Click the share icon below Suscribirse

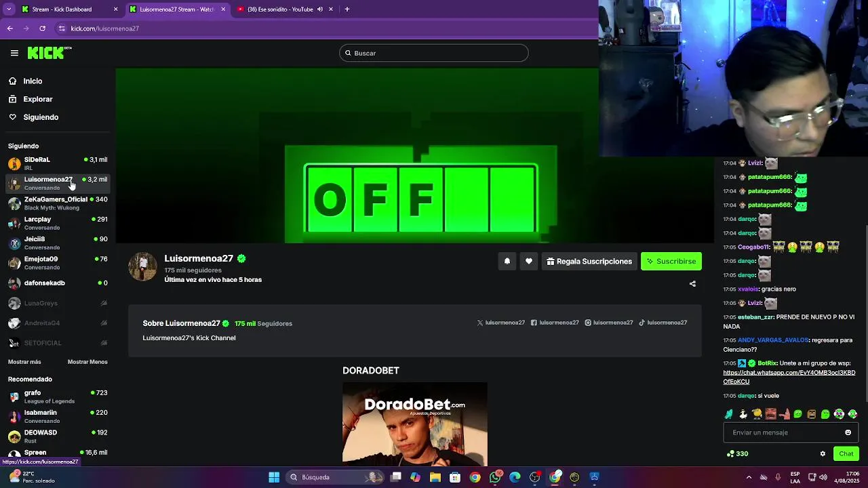coord(692,284)
